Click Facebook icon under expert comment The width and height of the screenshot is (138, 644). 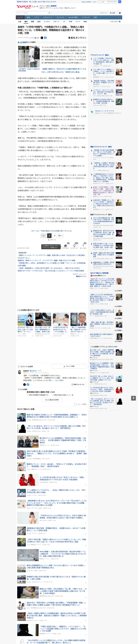(x=28, y=384)
